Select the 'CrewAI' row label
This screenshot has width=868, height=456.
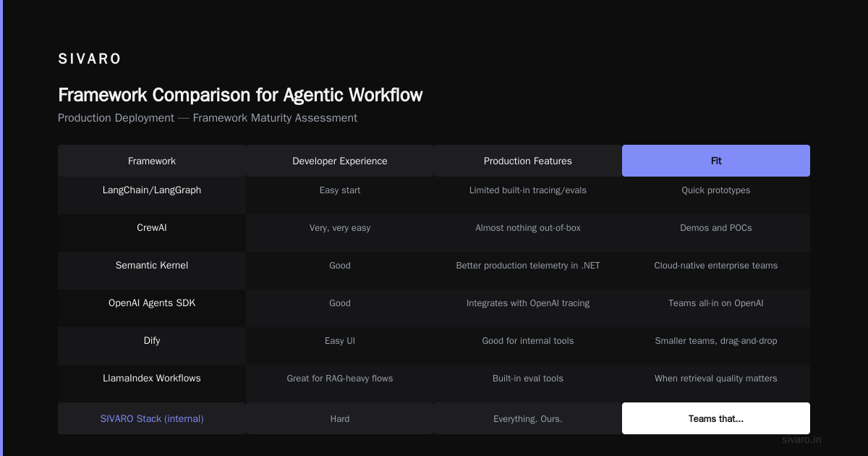[x=152, y=228]
